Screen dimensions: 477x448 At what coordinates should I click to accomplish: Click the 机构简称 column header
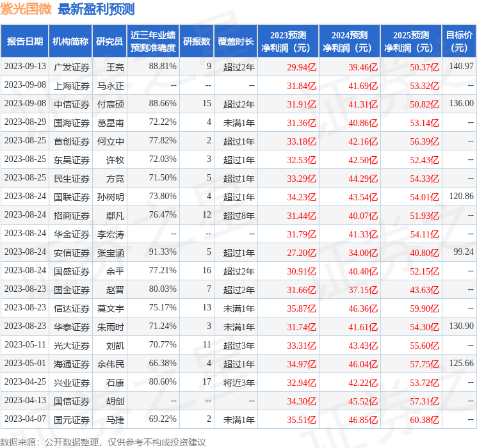click(x=70, y=42)
